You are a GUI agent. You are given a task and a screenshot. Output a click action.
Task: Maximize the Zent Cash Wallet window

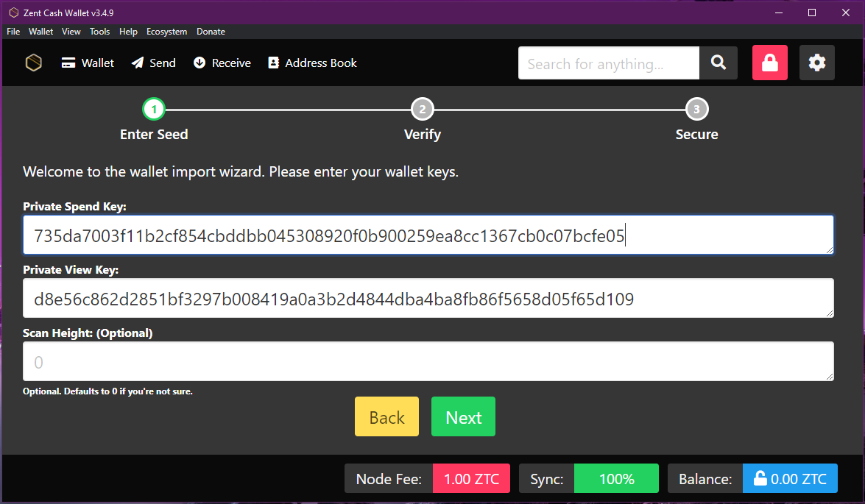click(812, 12)
